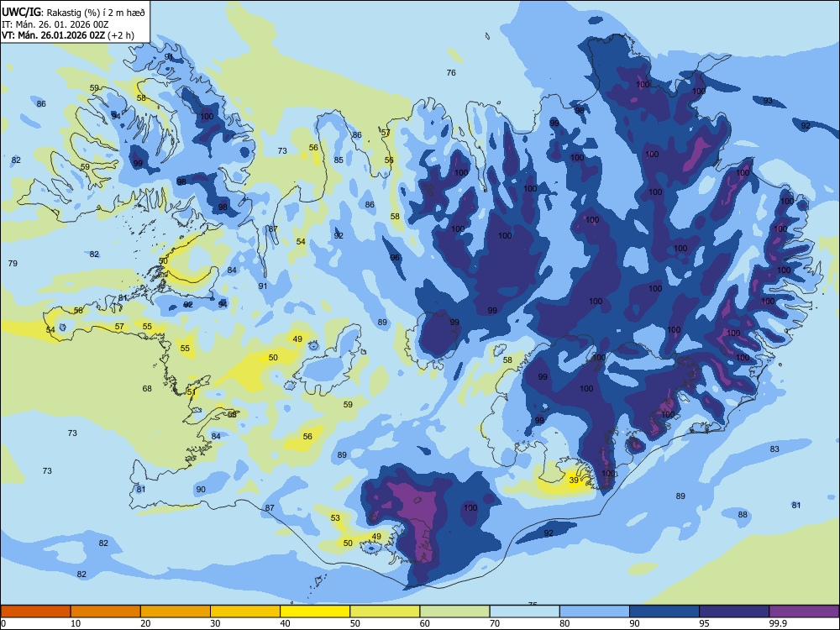
Task: Click the bright yellow 40–50 legend swatch
Action: click(315, 612)
